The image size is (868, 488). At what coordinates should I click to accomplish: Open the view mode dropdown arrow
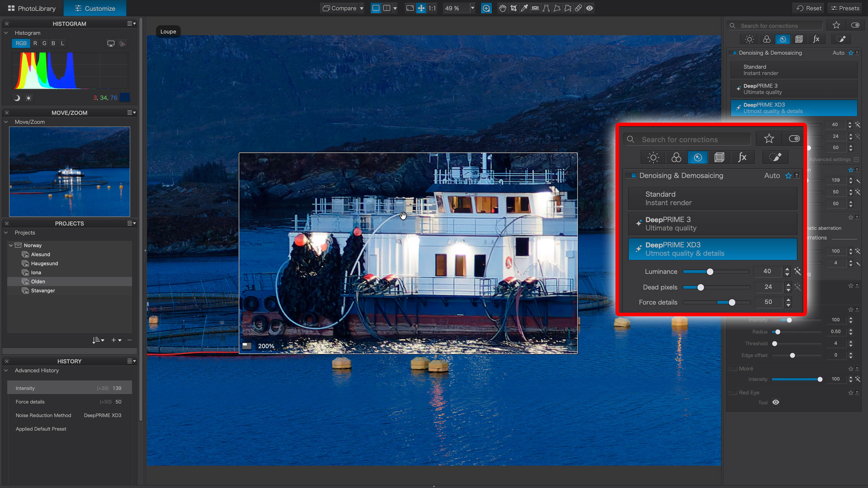(x=395, y=8)
